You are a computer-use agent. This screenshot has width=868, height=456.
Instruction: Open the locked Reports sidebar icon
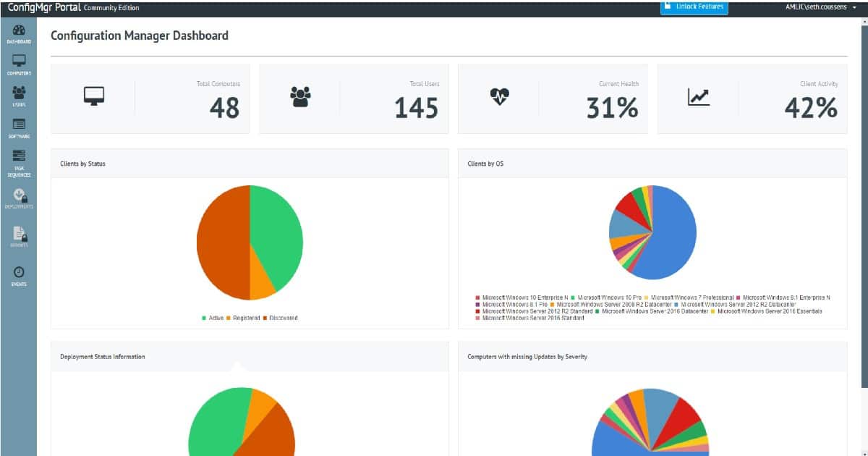(x=19, y=237)
